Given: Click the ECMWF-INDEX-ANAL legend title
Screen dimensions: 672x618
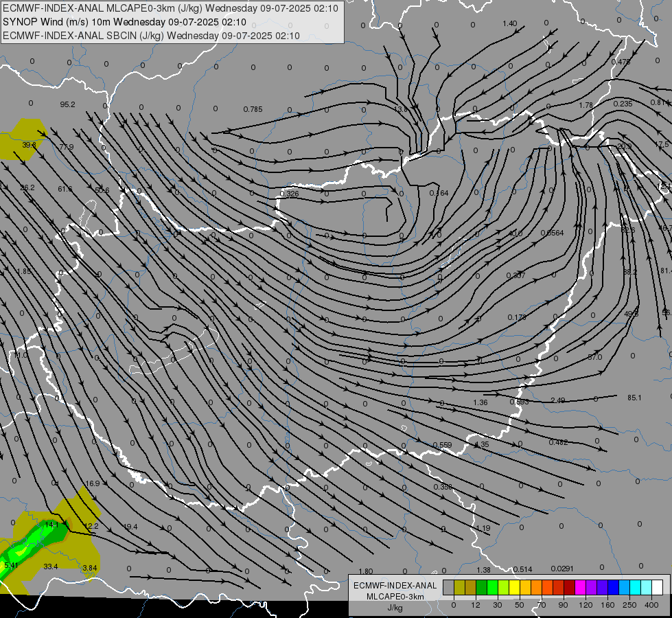Looking at the screenshot, I should [395, 586].
